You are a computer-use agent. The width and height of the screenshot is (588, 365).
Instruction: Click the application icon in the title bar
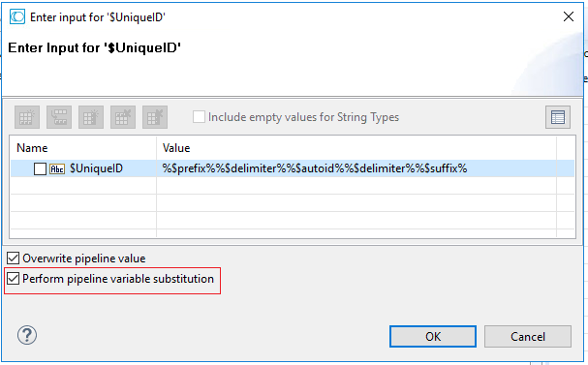coord(17,16)
